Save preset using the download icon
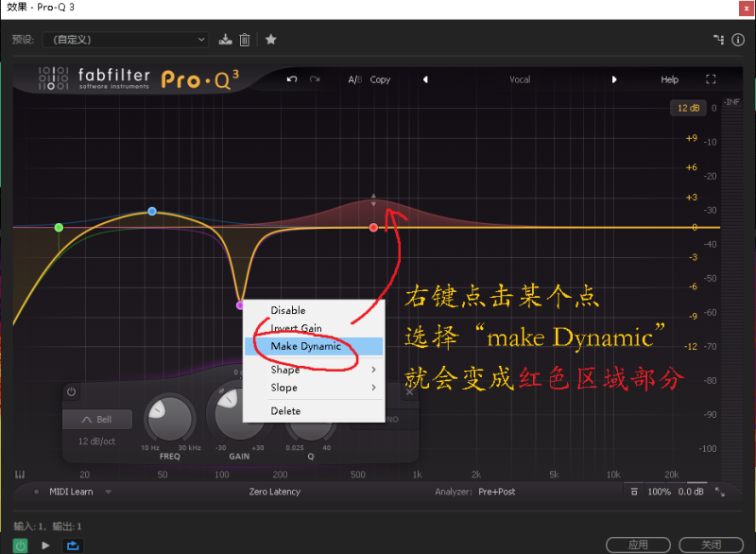 pos(225,40)
